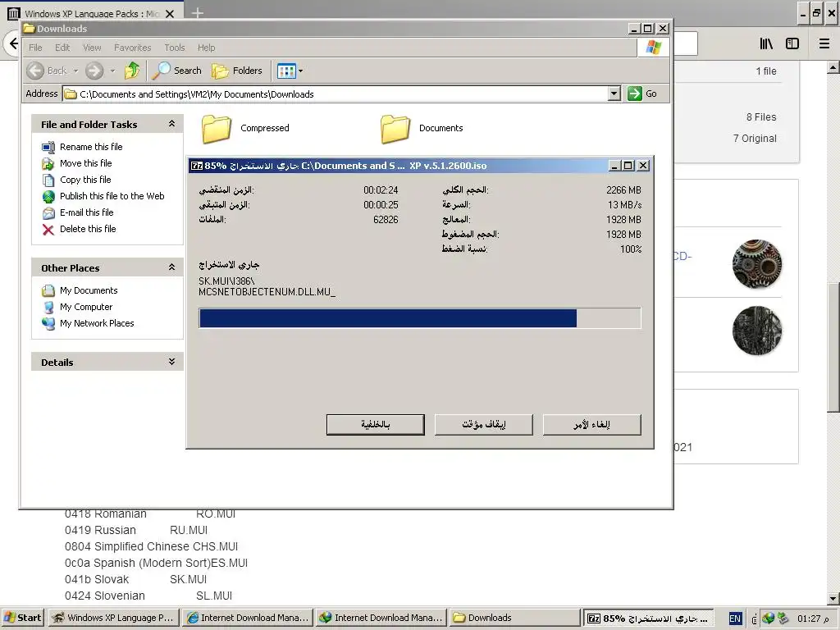Click the My Network Places icon
This screenshot has height=630, width=840.
pos(48,323)
